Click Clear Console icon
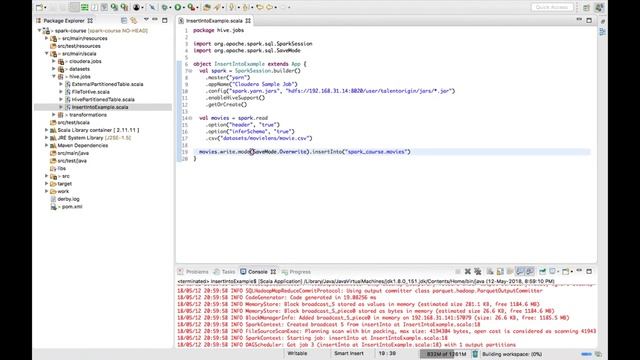This screenshot has width=640, height=360. [x=490, y=271]
